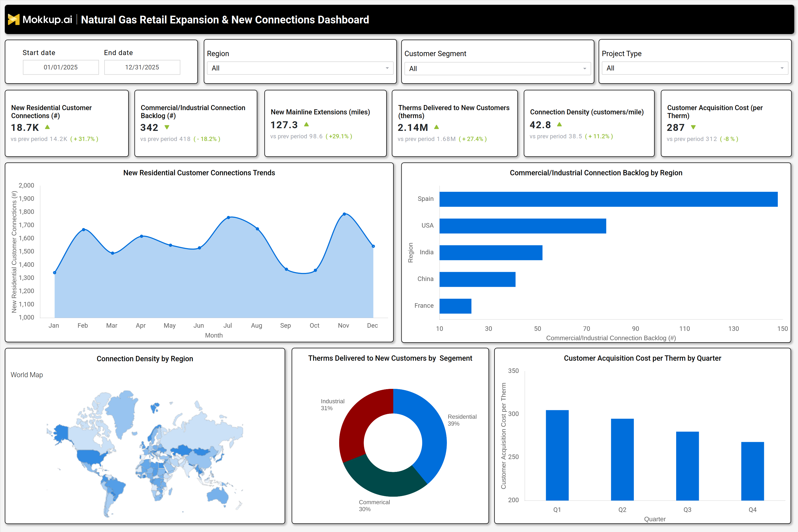Click the Q1 acquisition cost bar
Image resolution: width=798 pixels, height=532 pixels.
coord(557,455)
